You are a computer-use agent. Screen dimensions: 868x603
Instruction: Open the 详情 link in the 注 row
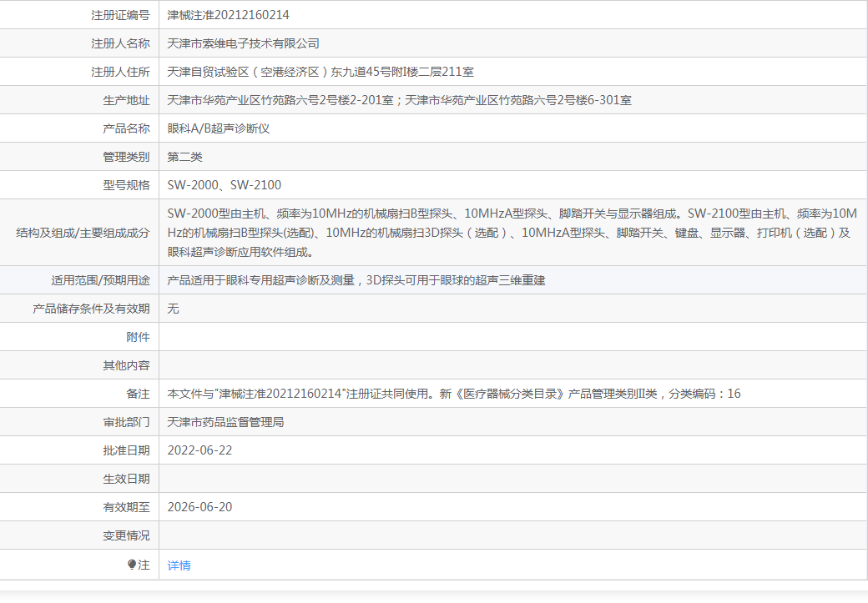[179, 565]
